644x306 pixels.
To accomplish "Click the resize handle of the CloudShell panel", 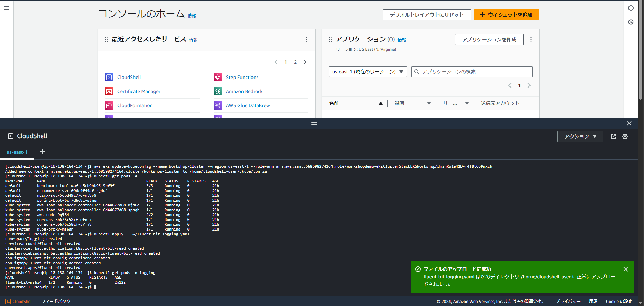I will point(314,123).
